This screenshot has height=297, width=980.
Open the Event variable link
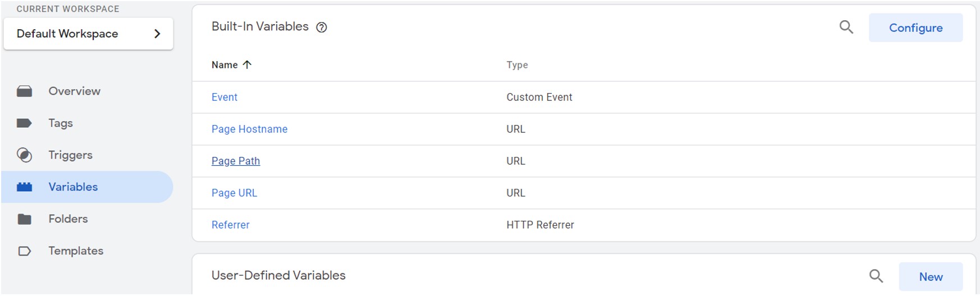(x=225, y=98)
